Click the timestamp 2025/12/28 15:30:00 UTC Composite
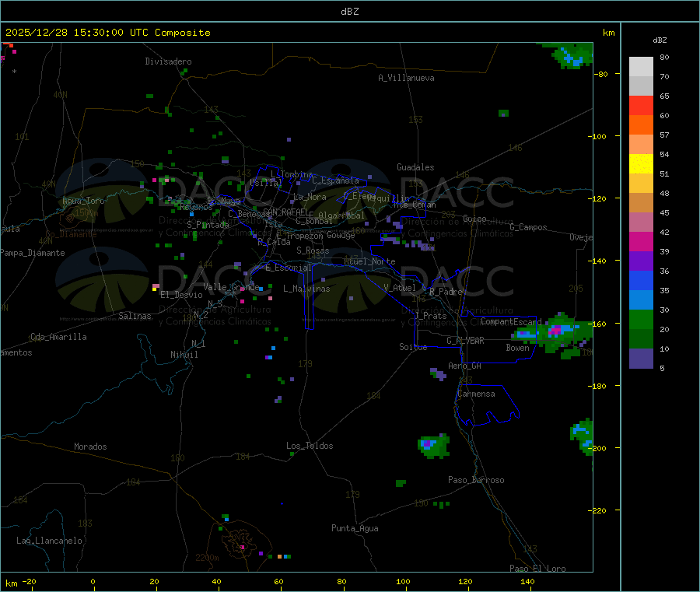Image resolution: width=700 pixels, height=592 pixels. (107, 33)
